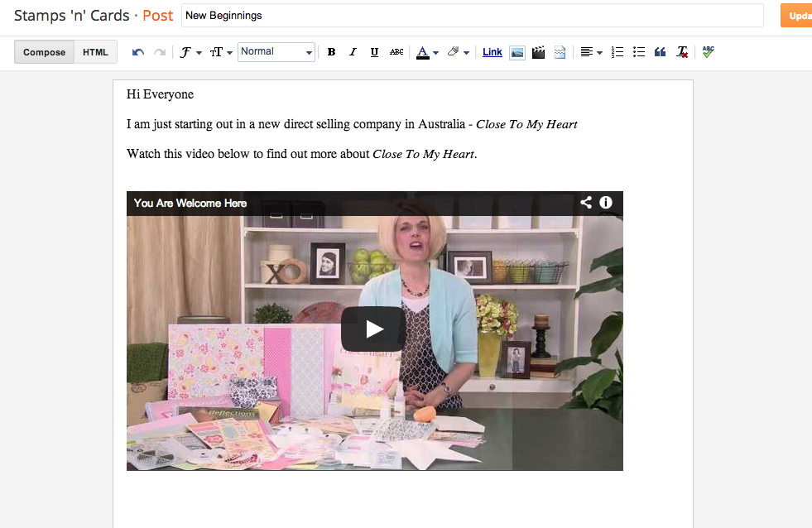Viewport: 812px width, 528px height.
Task: Add a hyperlink with Link button
Action: 492,52
